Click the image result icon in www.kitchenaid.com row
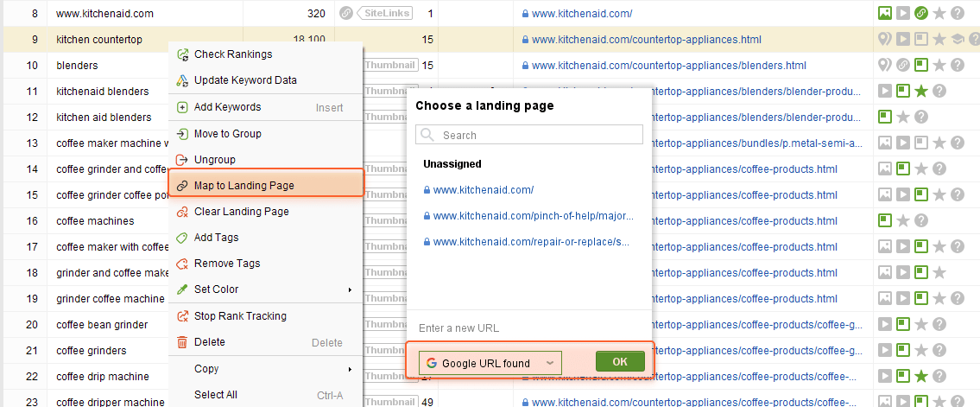The width and height of the screenshot is (980, 407). [x=884, y=13]
